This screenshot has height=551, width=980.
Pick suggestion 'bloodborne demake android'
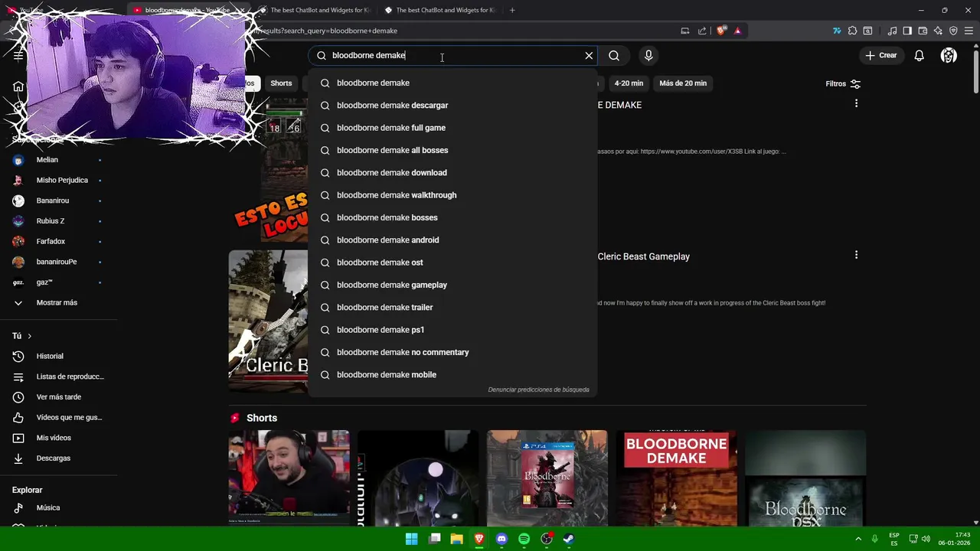click(x=452, y=240)
